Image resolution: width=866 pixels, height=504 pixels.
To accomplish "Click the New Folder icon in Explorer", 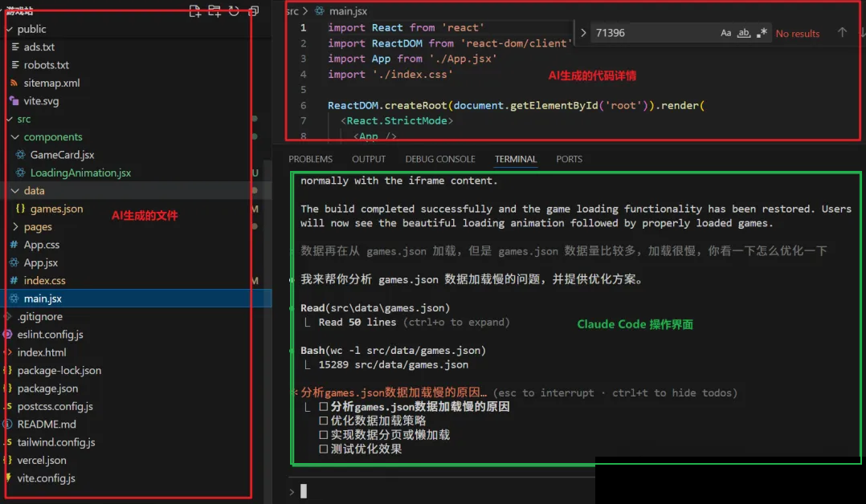I will pyautogui.click(x=214, y=11).
